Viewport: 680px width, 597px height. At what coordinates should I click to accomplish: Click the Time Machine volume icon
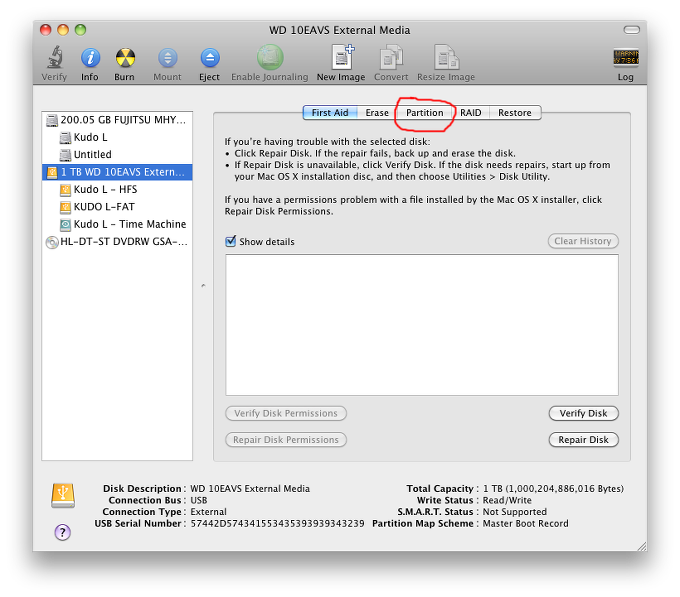click(65, 225)
